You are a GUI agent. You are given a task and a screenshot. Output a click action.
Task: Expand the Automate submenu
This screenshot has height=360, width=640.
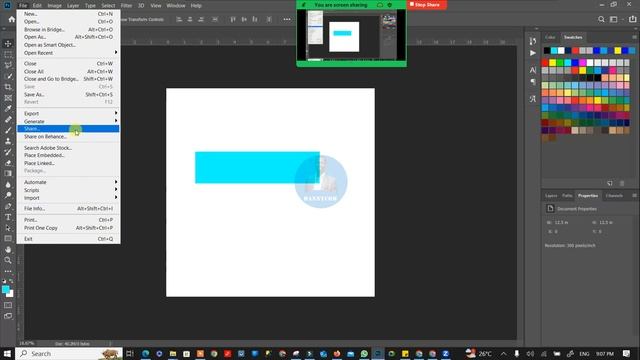(69, 182)
